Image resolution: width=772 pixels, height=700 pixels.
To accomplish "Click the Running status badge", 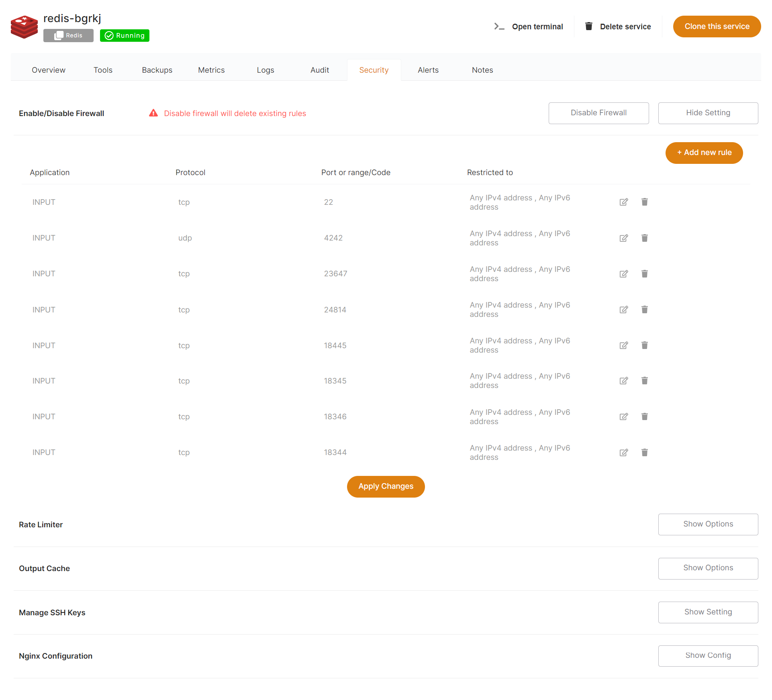I will 125,35.
